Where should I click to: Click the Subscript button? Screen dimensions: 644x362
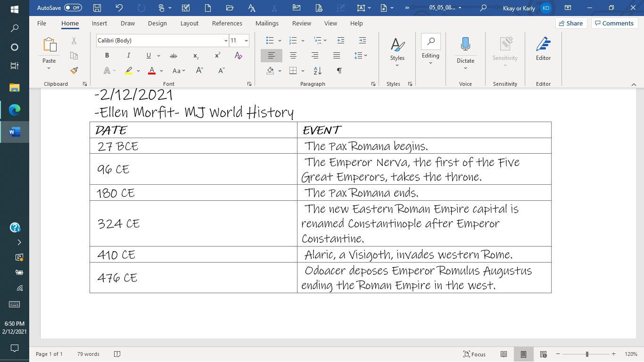click(x=196, y=56)
